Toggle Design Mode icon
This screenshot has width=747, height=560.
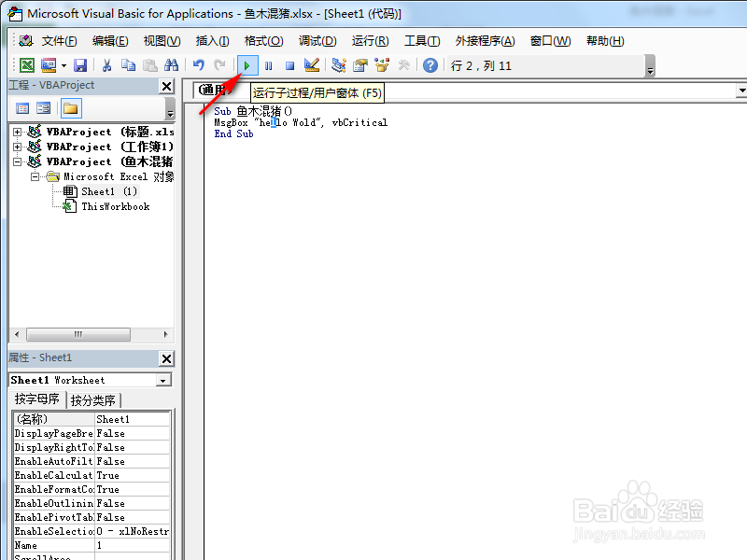[x=312, y=65]
